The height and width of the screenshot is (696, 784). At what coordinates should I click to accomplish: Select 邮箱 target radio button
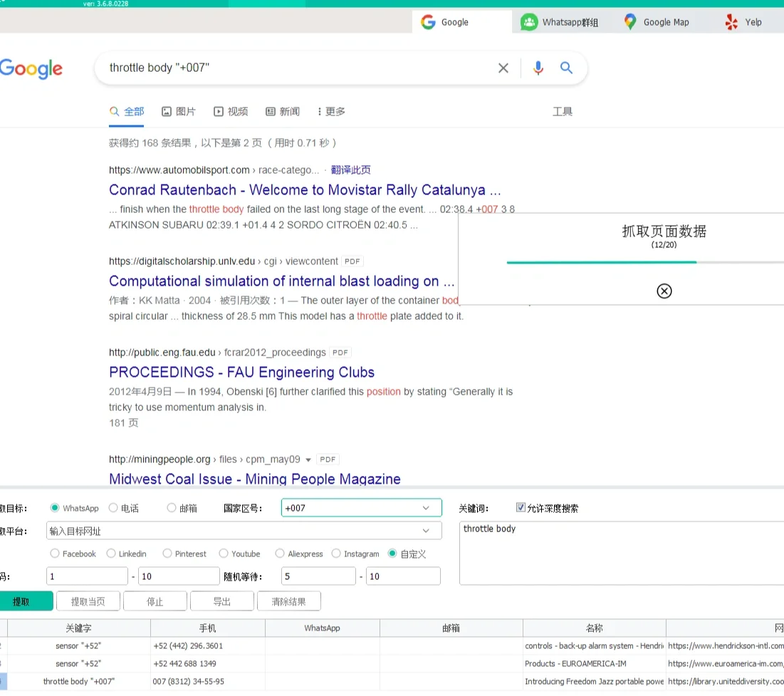coord(172,508)
